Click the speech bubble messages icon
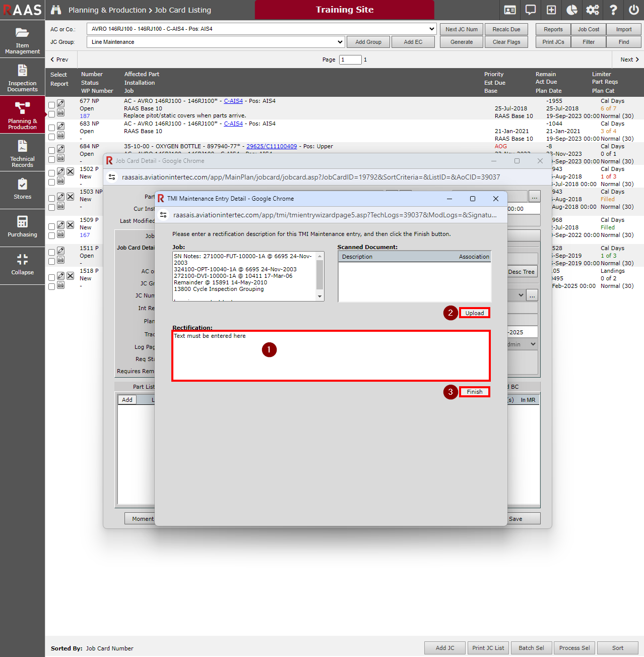Viewport: 644px width, 657px height. click(x=531, y=10)
